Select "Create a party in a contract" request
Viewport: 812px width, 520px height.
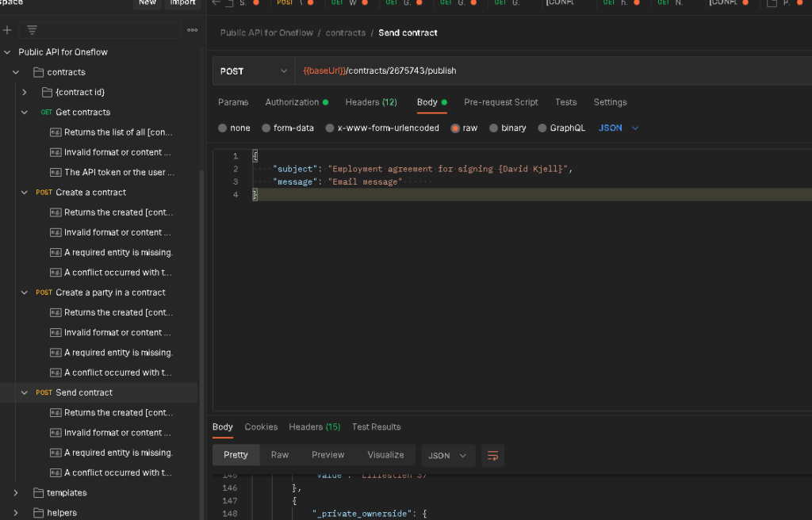tap(110, 292)
